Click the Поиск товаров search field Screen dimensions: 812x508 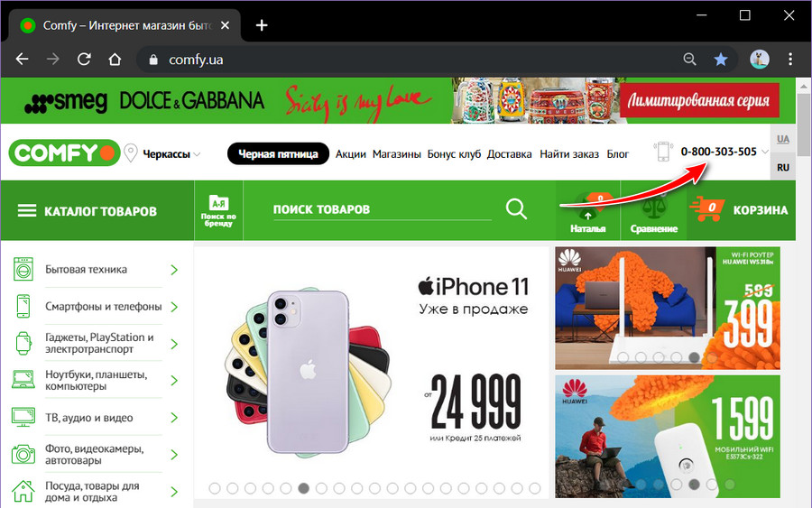pyautogui.click(x=383, y=209)
